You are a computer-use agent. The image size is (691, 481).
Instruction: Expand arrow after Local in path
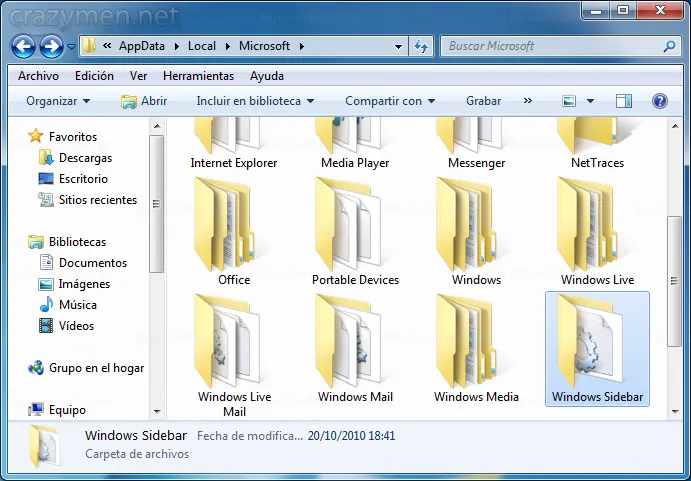pos(228,46)
